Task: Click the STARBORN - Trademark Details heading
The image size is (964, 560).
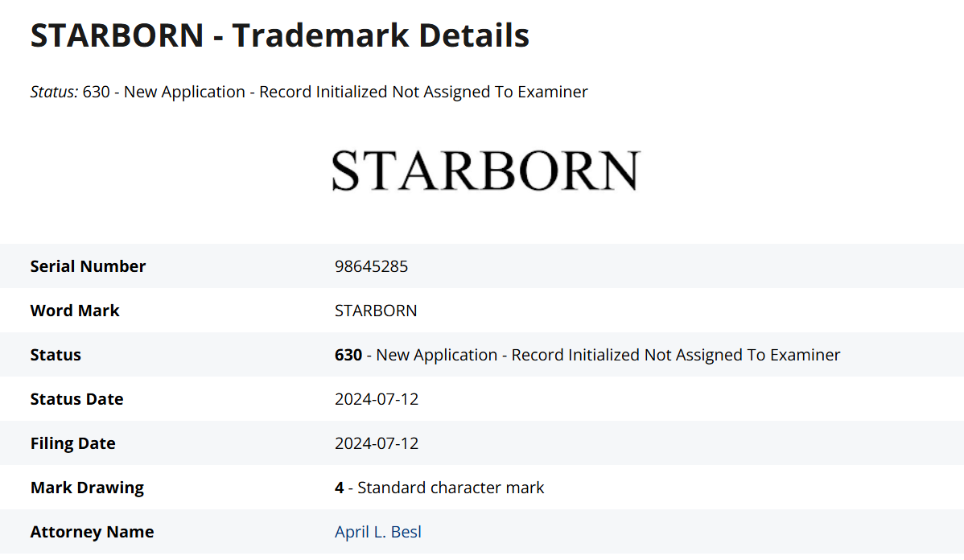Action: coord(280,36)
